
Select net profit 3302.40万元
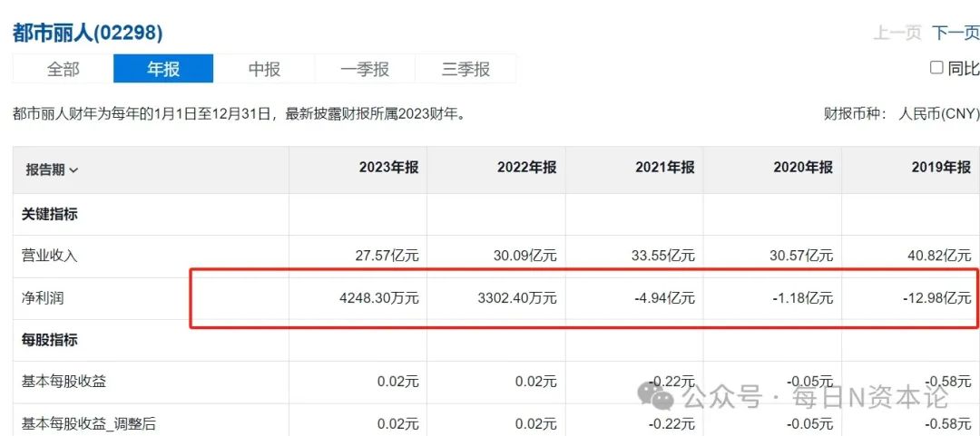tap(515, 298)
